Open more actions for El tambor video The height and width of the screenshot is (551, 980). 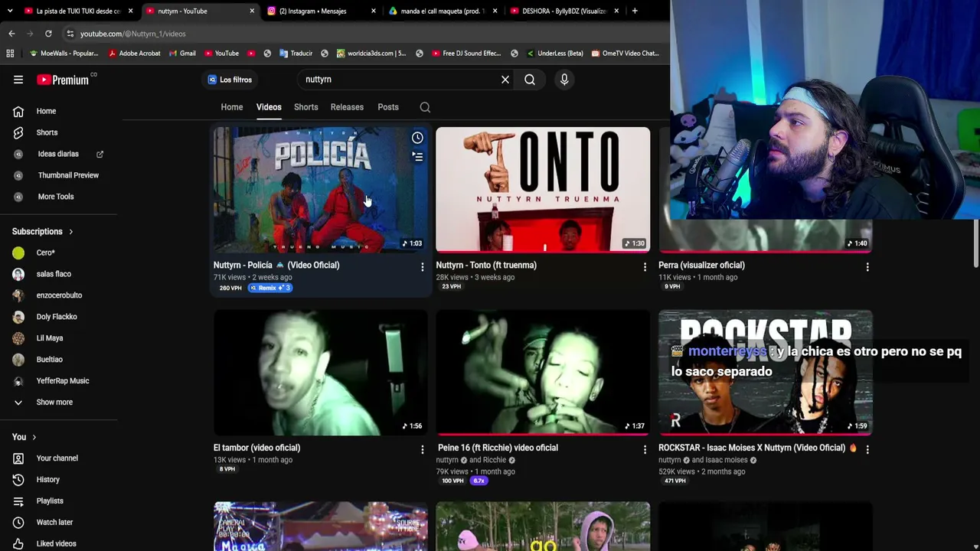pyautogui.click(x=422, y=450)
